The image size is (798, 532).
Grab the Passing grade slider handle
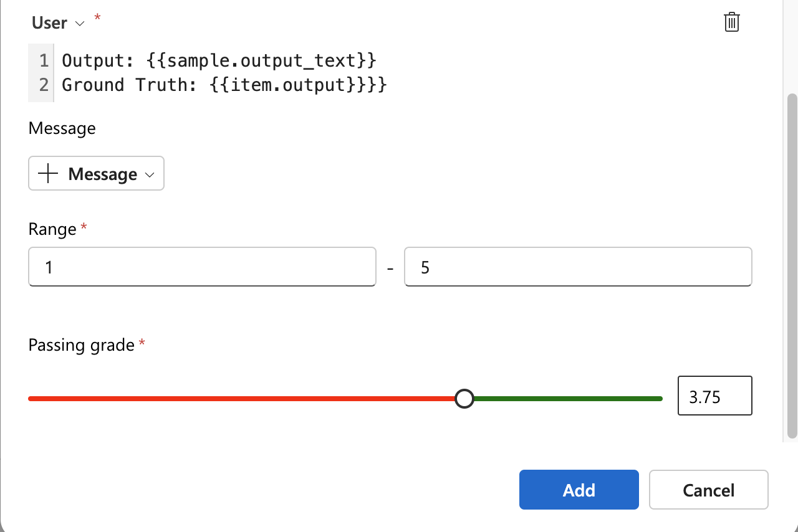(464, 399)
